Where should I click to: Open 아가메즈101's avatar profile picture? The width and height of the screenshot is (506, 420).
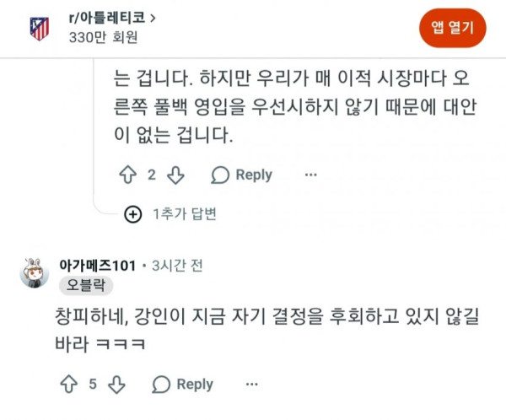tap(35, 272)
